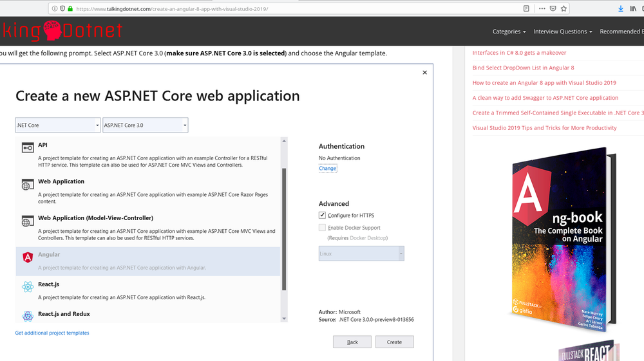Click the template list scrollbar thumb
Viewport: 644px width, 361px height.
284,228
